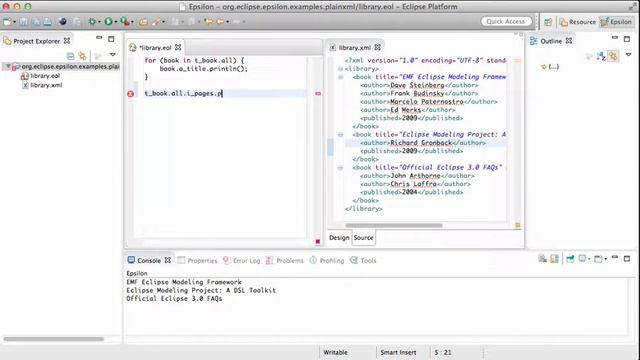Toggle Link with Editor in Project Explorer
Screen dimensions: 640x360
82,56
